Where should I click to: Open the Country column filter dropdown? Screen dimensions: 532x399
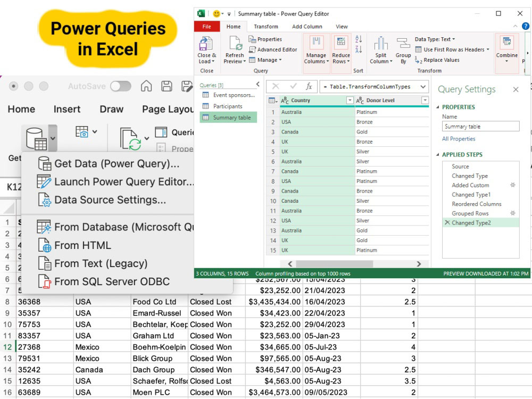click(350, 101)
